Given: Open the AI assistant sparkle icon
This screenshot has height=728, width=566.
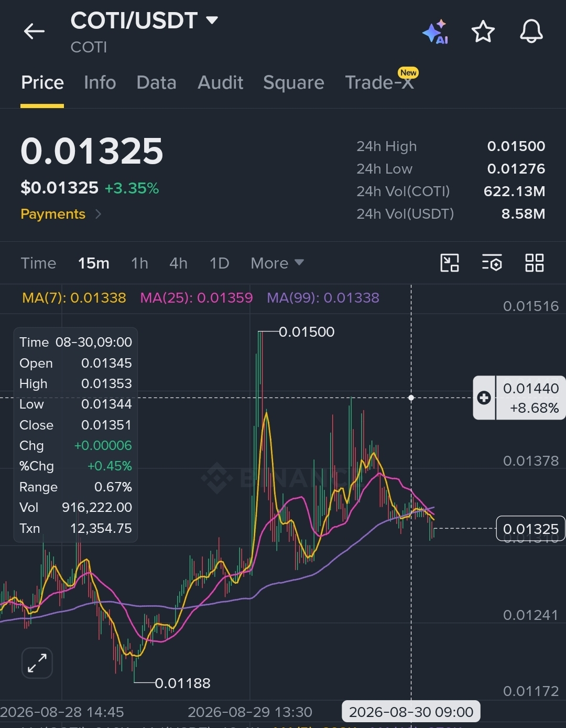Looking at the screenshot, I should (x=435, y=32).
